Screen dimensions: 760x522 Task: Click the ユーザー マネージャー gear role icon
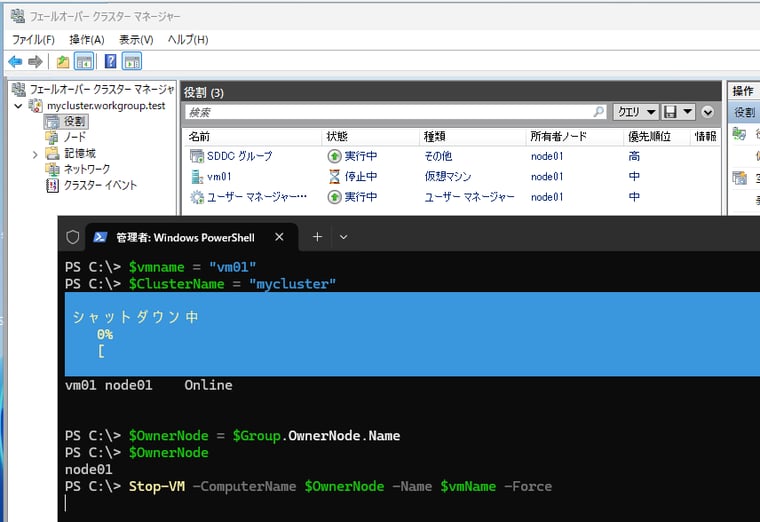197,197
